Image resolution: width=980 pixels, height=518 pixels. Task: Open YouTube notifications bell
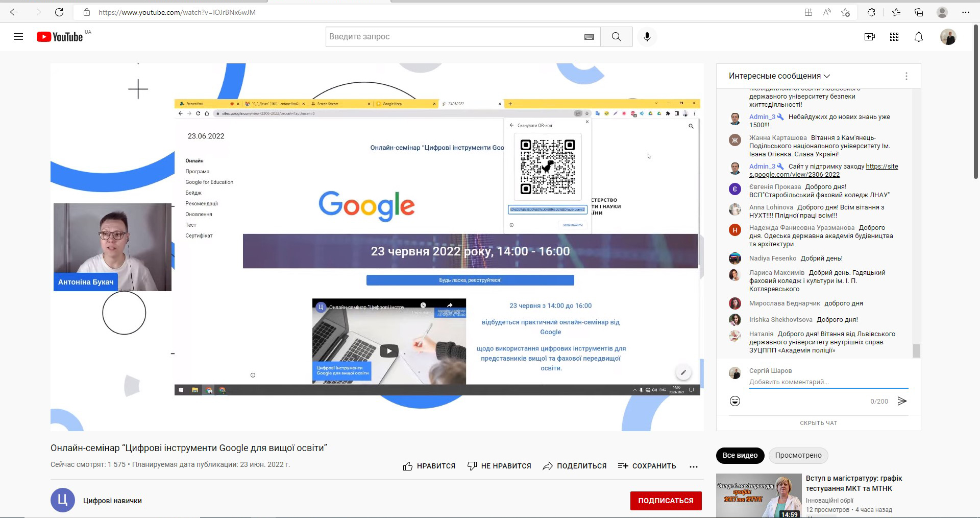coord(919,37)
